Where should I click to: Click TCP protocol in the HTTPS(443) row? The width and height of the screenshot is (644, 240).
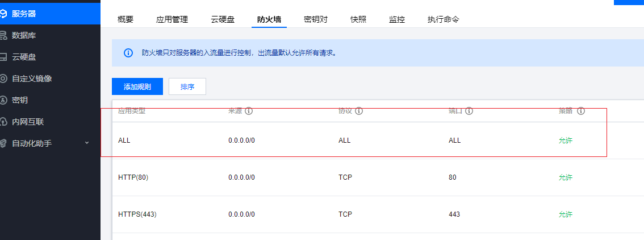point(345,214)
